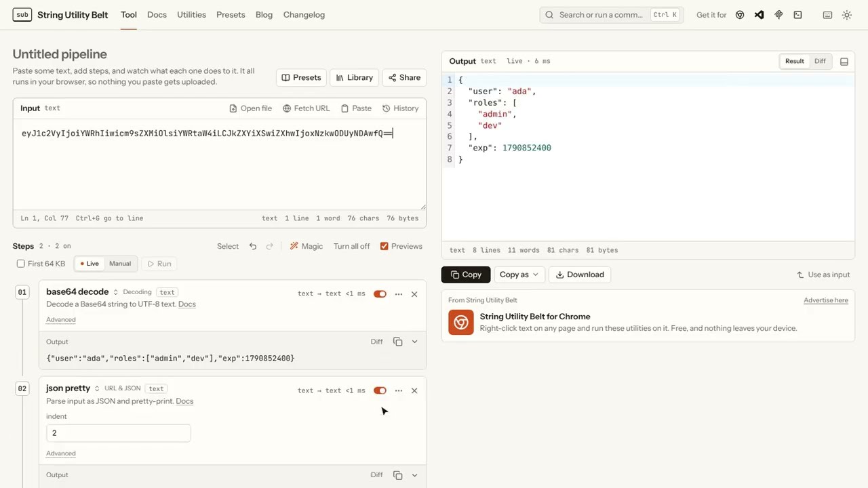Open more options for base64 decode step
This screenshot has height=488, width=868.
399,294
